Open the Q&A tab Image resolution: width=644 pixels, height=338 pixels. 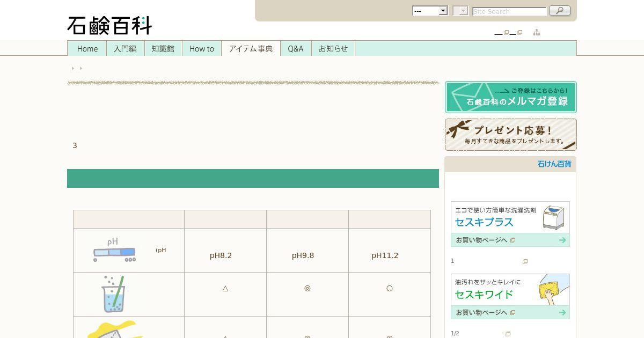[296, 48]
